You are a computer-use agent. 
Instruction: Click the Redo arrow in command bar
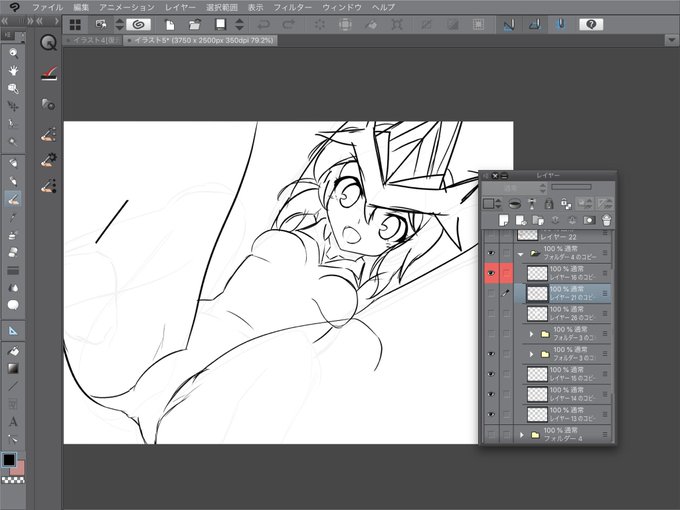[288, 25]
